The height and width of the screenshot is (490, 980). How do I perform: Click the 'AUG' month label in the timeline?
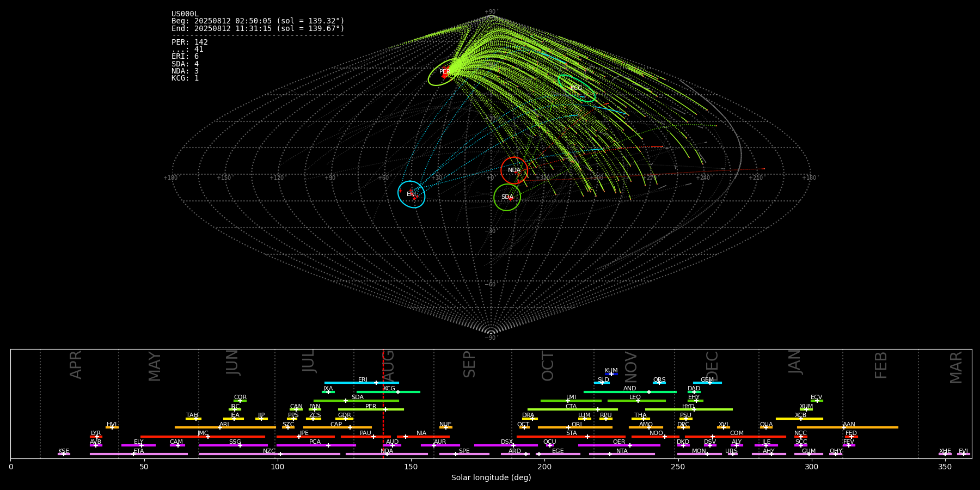point(388,365)
